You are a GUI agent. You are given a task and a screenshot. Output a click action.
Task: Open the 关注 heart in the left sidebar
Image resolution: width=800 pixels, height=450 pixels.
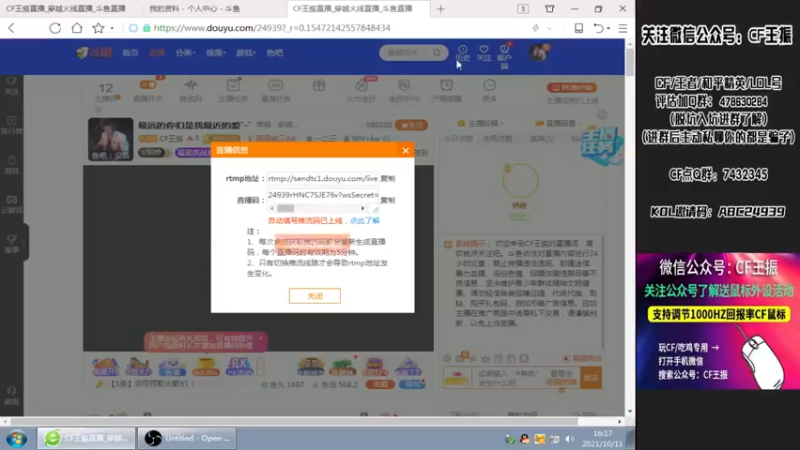pyautogui.click(x=12, y=86)
